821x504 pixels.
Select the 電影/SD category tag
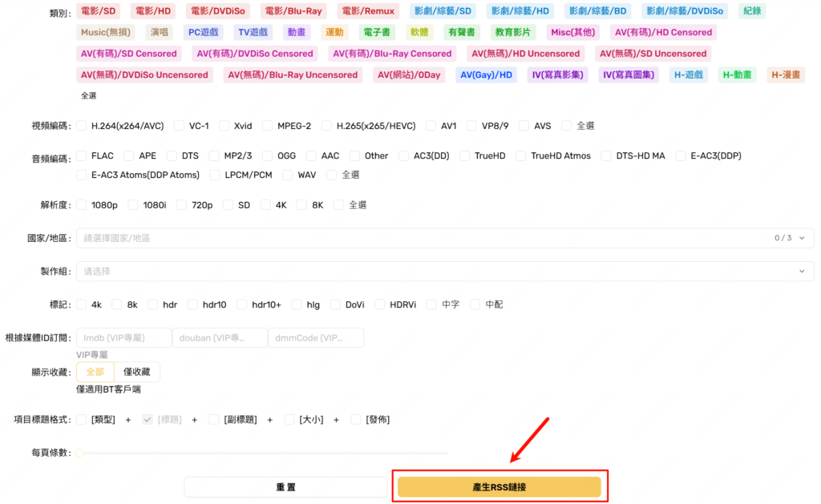pos(99,11)
